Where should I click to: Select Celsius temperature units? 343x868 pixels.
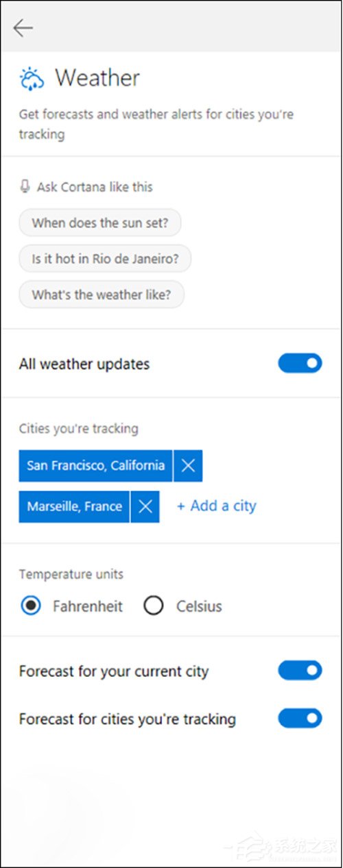pos(154,606)
